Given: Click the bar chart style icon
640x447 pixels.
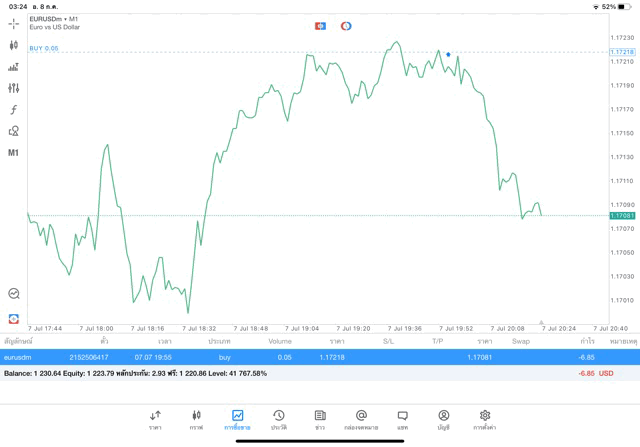Looking at the screenshot, I should [x=13, y=67].
